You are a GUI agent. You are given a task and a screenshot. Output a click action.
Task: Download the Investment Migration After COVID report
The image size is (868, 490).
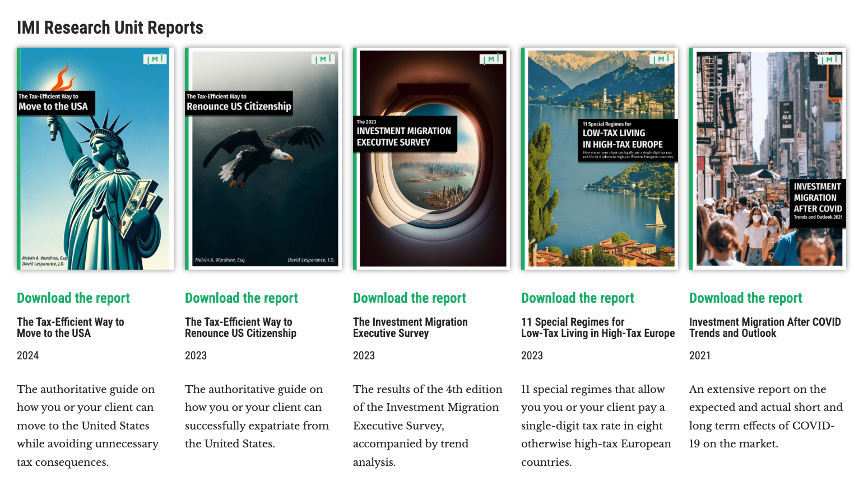pyautogui.click(x=746, y=298)
